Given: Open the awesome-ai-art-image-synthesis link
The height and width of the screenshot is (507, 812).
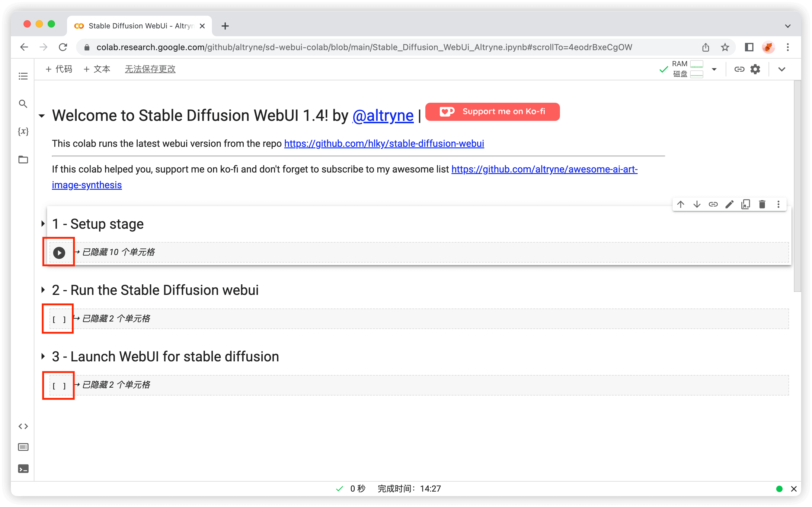Looking at the screenshot, I should (544, 169).
